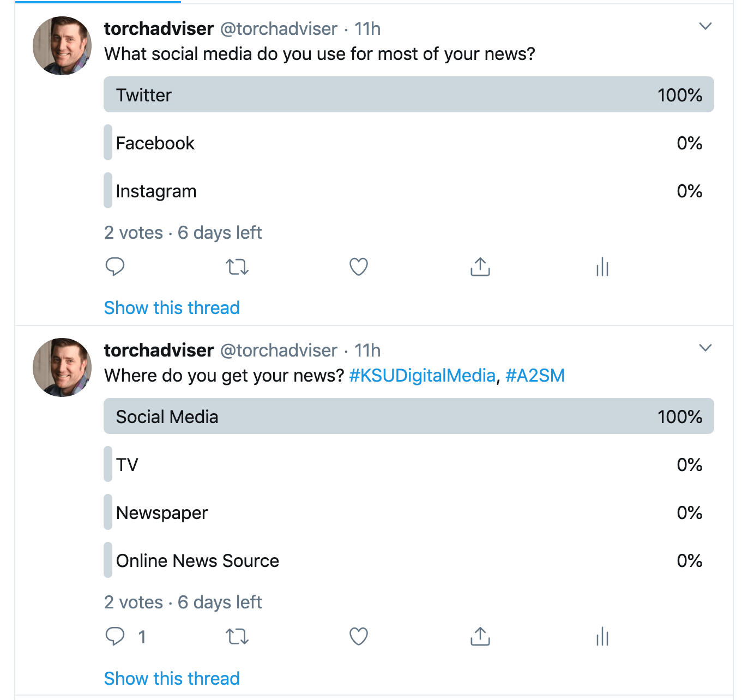The image size is (748, 700).
Task: Show this thread for the social media poll
Action: click(x=172, y=308)
